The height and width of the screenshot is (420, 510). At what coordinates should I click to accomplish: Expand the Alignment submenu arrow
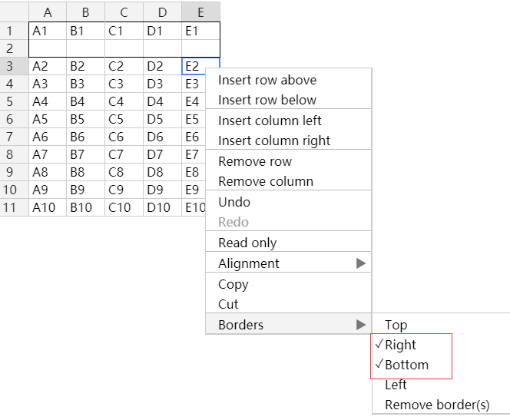click(361, 263)
